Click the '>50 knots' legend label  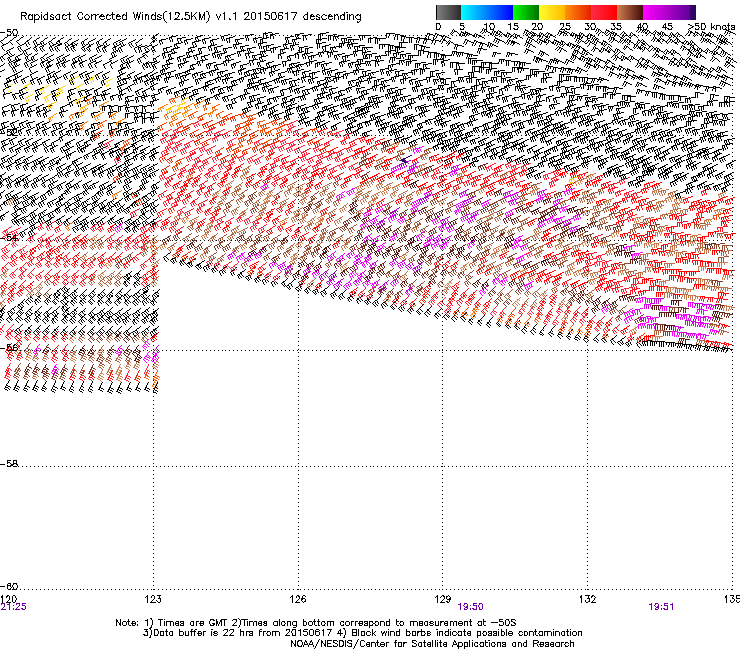point(711,27)
